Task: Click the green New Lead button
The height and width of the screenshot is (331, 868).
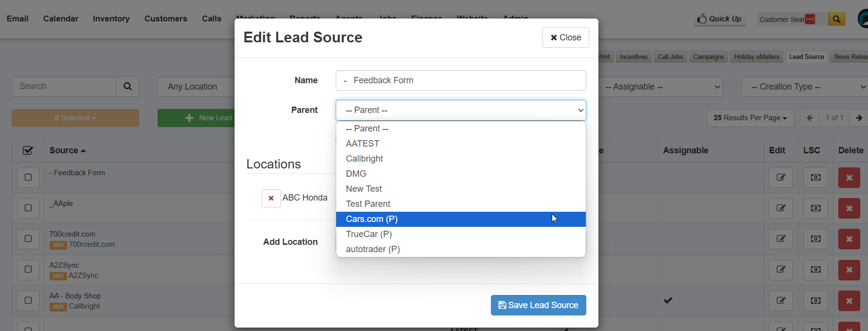Action: pos(196,118)
